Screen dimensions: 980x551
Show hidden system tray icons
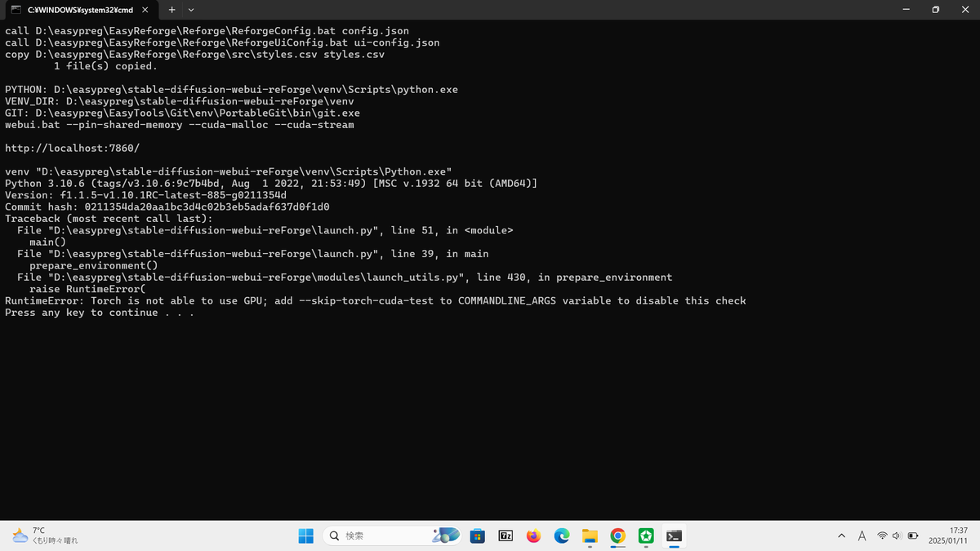tap(841, 535)
